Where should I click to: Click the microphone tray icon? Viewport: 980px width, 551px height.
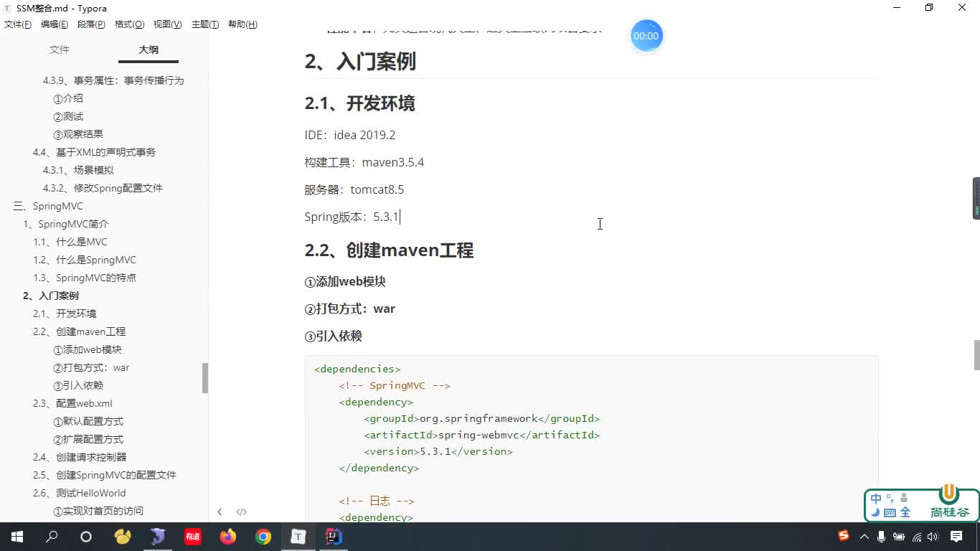tap(882, 537)
